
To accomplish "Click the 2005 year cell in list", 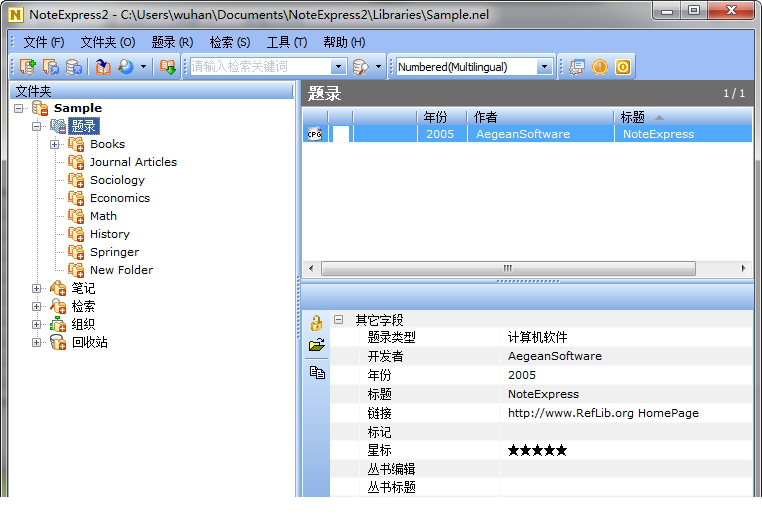I will point(441,134).
